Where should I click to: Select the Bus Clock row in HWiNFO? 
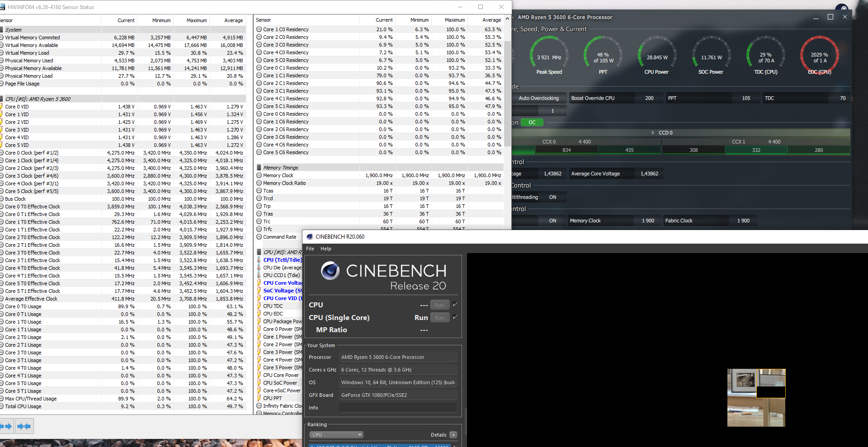(123, 199)
